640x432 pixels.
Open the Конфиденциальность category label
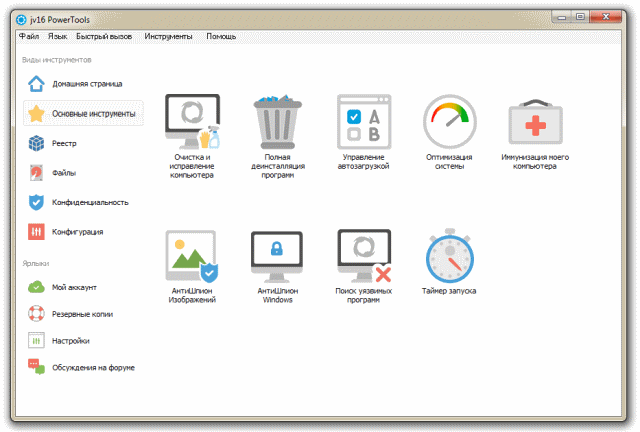90,202
